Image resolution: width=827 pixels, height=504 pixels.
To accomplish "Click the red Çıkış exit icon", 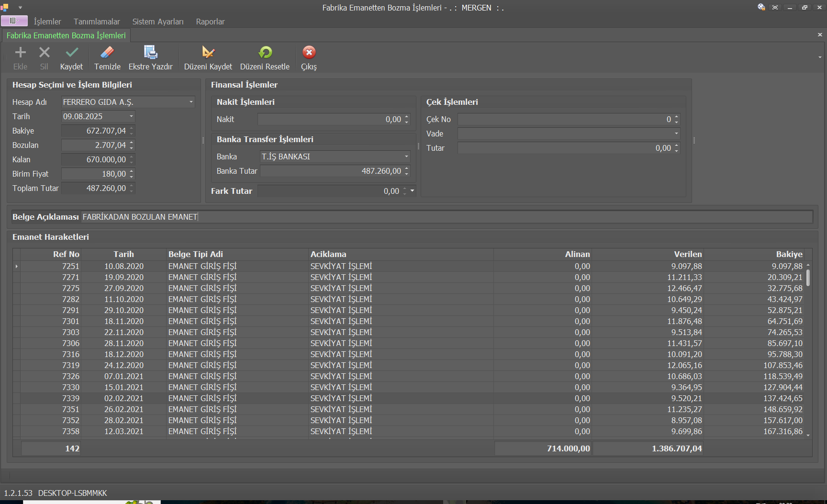I will point(309,53).
